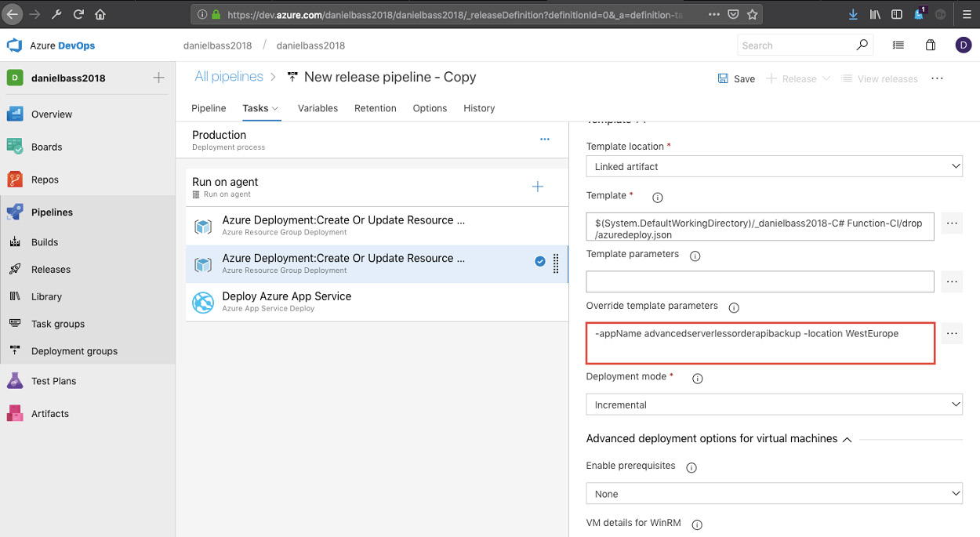Go to browser home page
This screenshot has width=980, height=537.
click(100, 14)
